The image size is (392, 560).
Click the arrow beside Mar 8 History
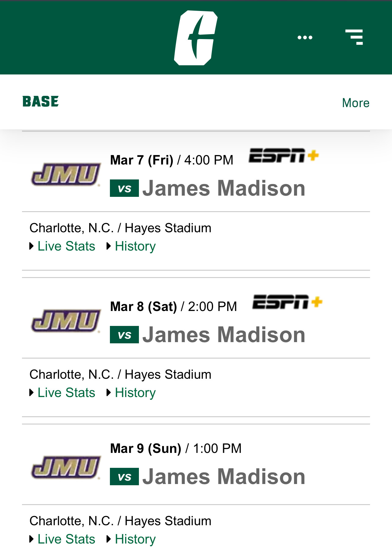109,392
